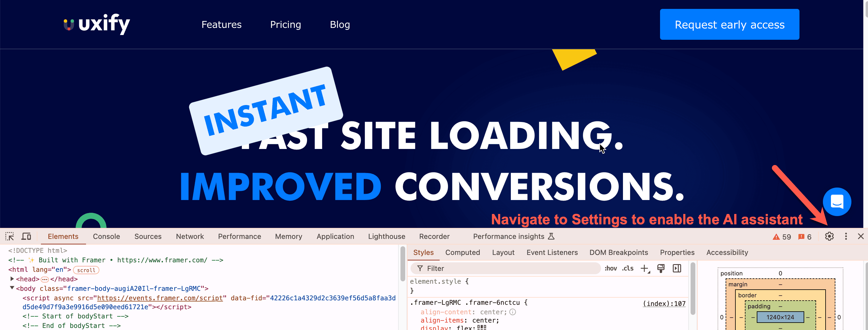Expand the head element node
The width and height of the screenshot is (868, 330).
click(x=12, y=279)
